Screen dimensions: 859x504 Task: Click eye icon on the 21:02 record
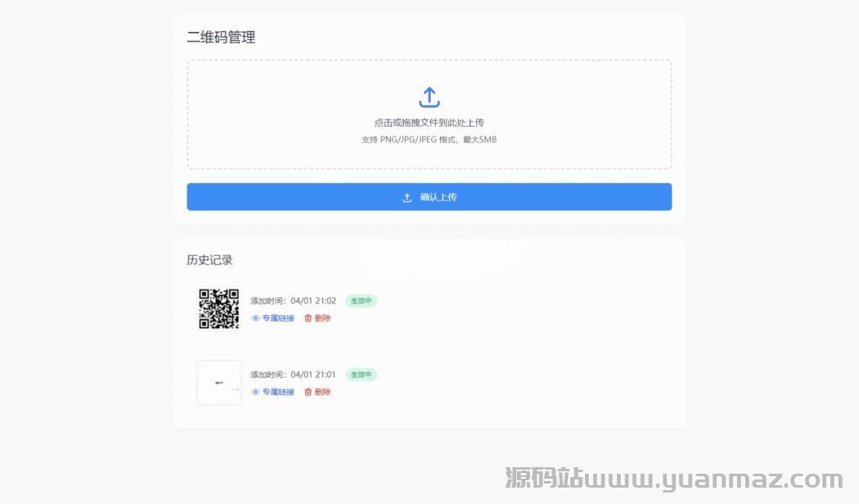[x=255, y=318]
